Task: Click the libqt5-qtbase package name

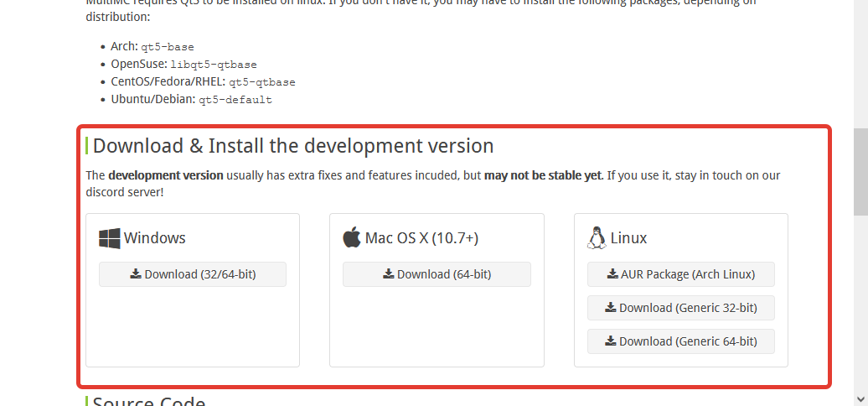Action: tap(214, 65)
